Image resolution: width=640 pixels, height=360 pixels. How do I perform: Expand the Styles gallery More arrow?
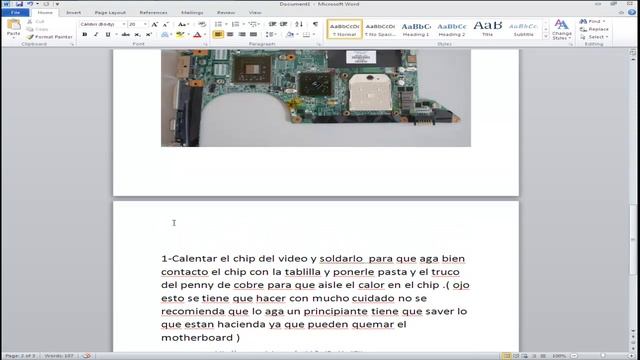point(546,37)
